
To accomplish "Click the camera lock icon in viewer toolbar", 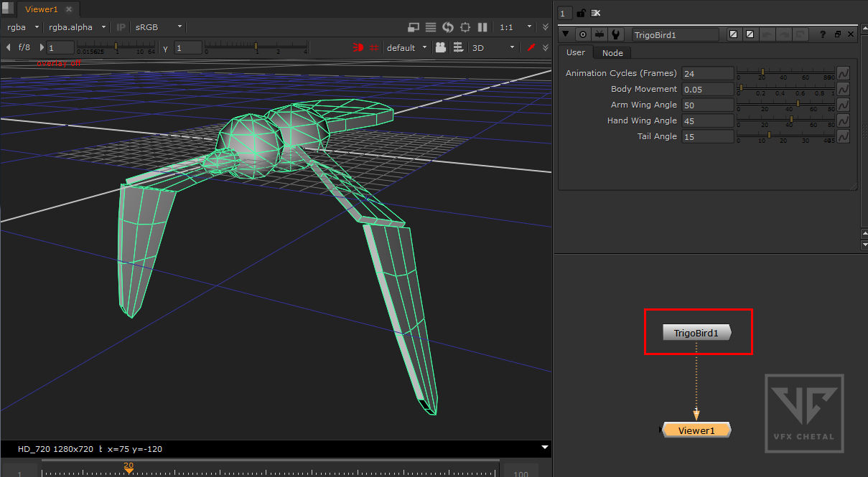I will pyautogui.click(x=441, y=47).
